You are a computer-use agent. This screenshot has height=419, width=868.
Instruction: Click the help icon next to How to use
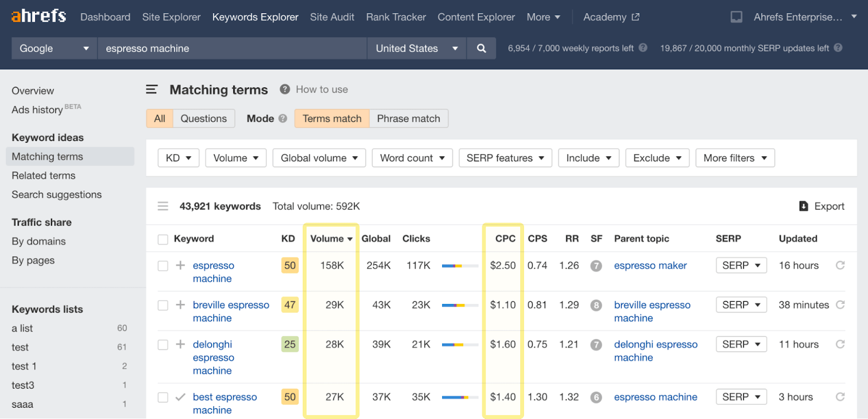coord(285,90)
